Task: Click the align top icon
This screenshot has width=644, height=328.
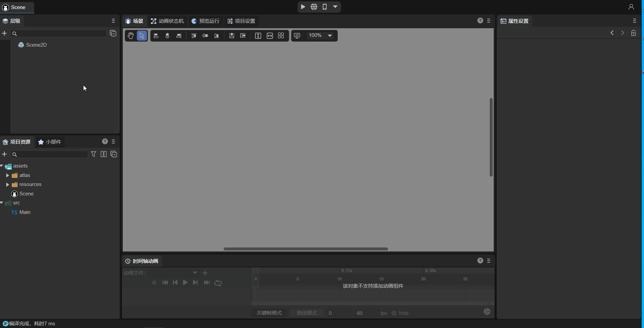Action: coord(194,36)
